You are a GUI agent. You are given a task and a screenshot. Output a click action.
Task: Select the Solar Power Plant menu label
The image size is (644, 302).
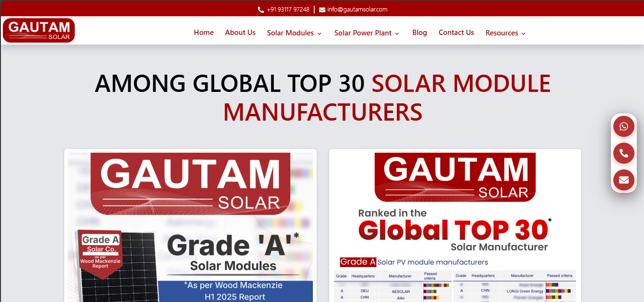363,33
